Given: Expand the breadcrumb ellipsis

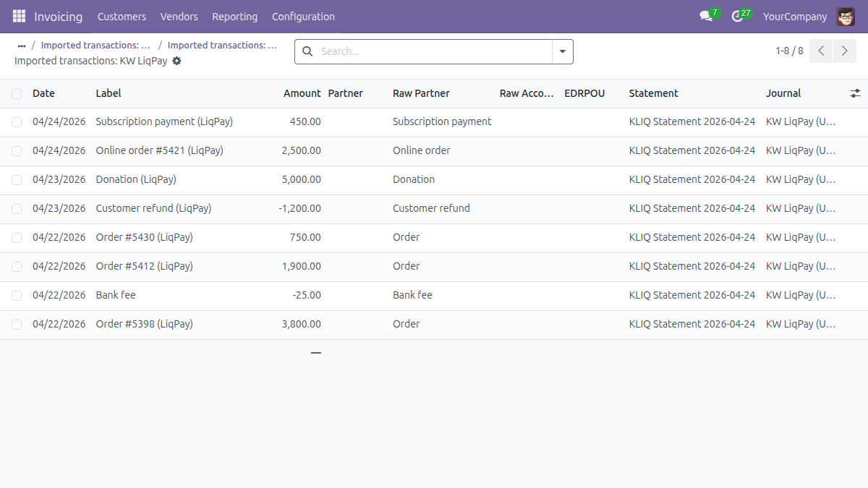Looking at the screenshot, I should pyautogui.click(x=22, y=46).
